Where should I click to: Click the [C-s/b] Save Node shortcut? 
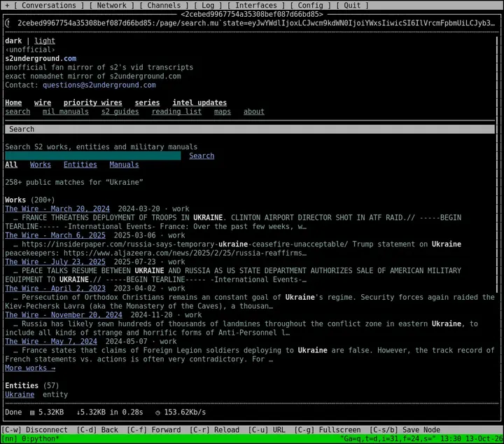pyautogui.click(x=405, y=430)
